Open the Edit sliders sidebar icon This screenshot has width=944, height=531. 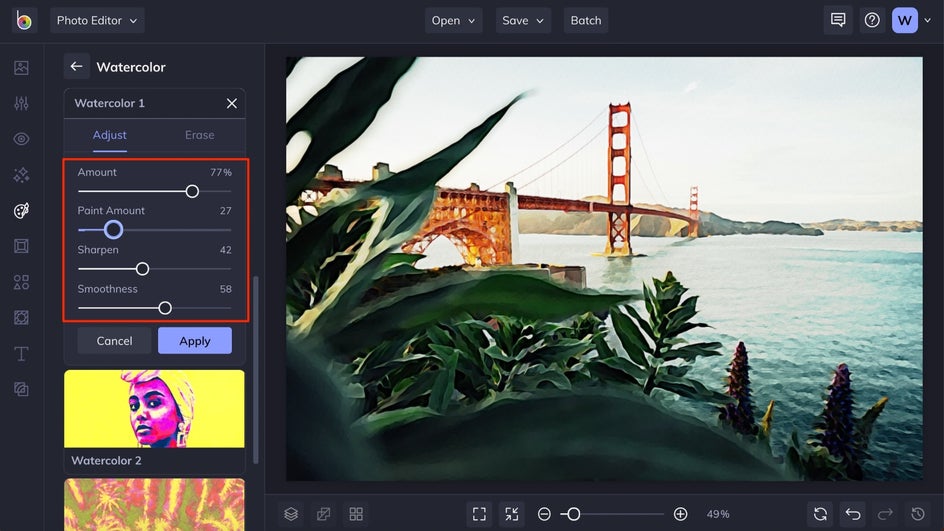21,103
